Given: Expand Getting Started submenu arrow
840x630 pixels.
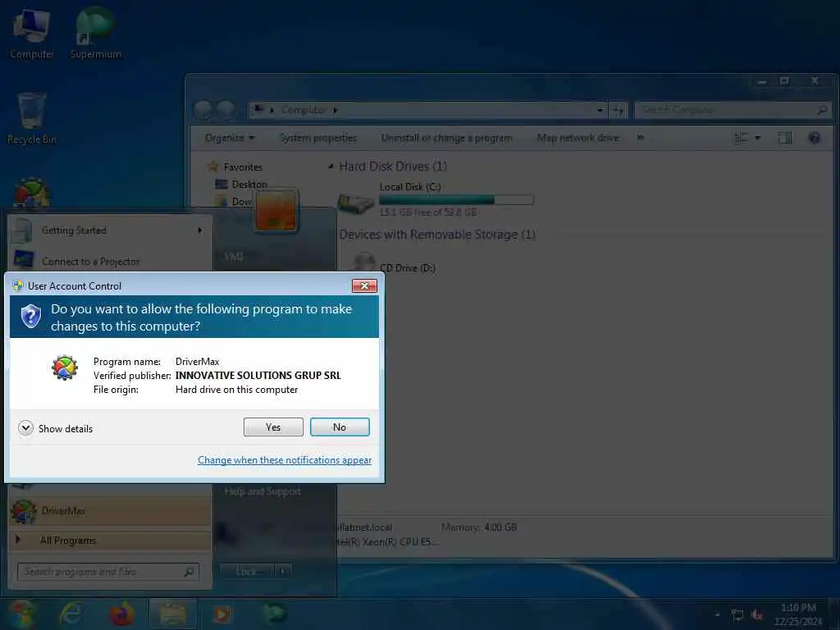Looking at the screenshot, I should 200,231.
